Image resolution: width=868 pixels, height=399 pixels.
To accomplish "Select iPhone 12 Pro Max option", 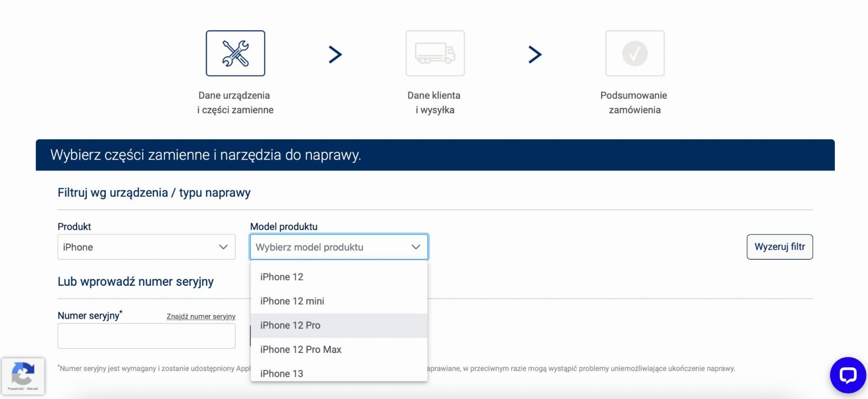I will click(x=339, y=350).
